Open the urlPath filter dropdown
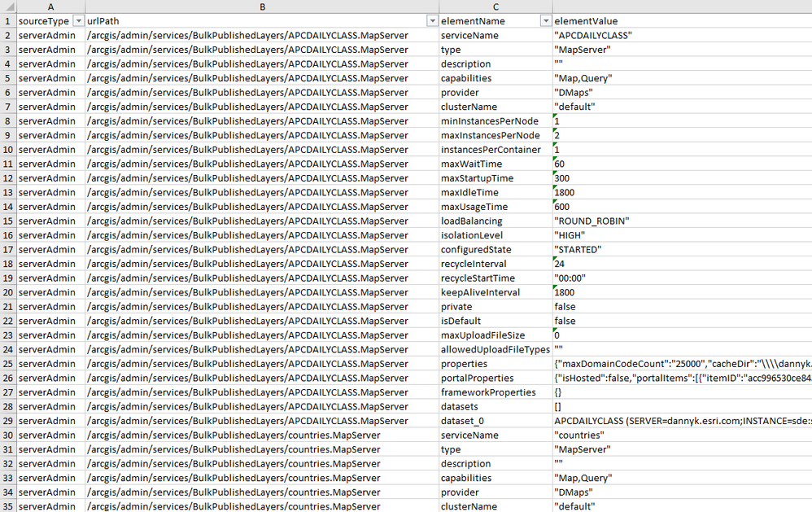 (432, 21)
